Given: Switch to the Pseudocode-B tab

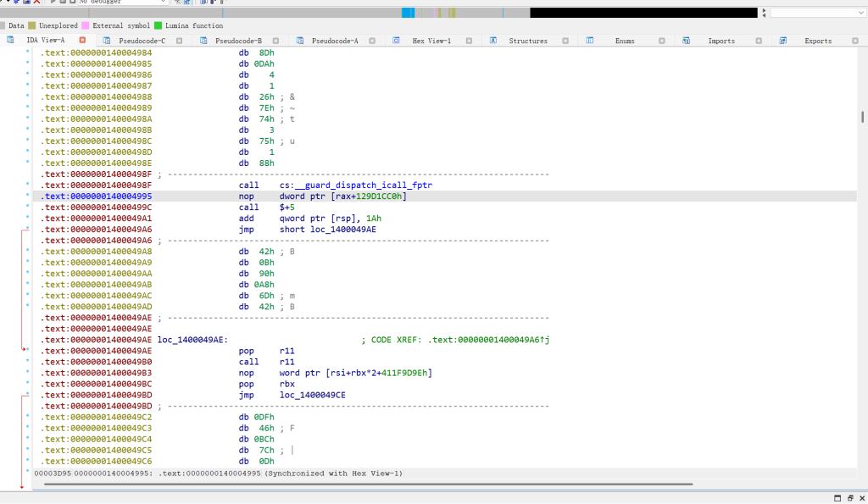Looking at the screenshot, I should pos(238,41).
